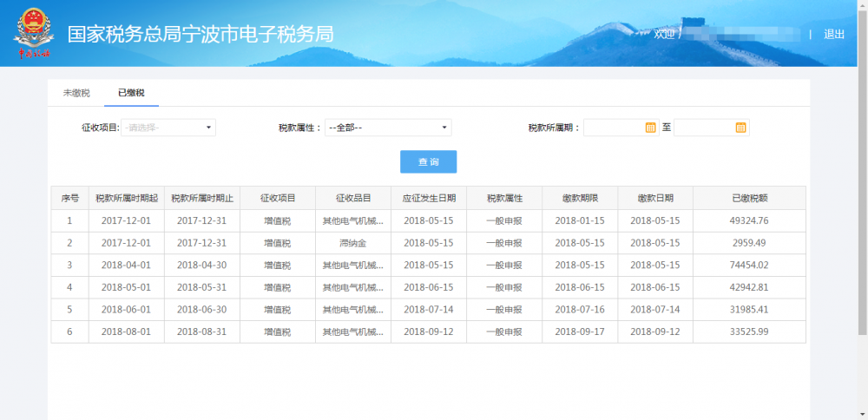Screen dimensions: 868x420
Task: Select amount cell 49324.76
Action: pyautogui.click(x=749, y=220)
